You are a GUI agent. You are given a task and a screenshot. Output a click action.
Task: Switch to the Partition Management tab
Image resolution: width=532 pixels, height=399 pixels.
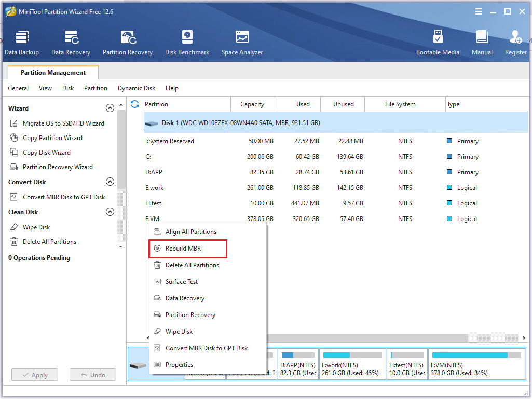(x=53, y=73)
